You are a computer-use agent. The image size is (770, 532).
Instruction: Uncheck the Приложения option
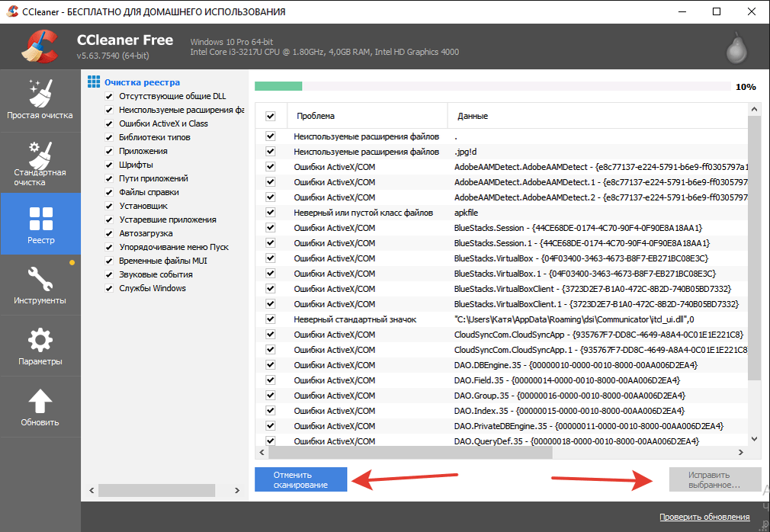[x=109, y=151]
